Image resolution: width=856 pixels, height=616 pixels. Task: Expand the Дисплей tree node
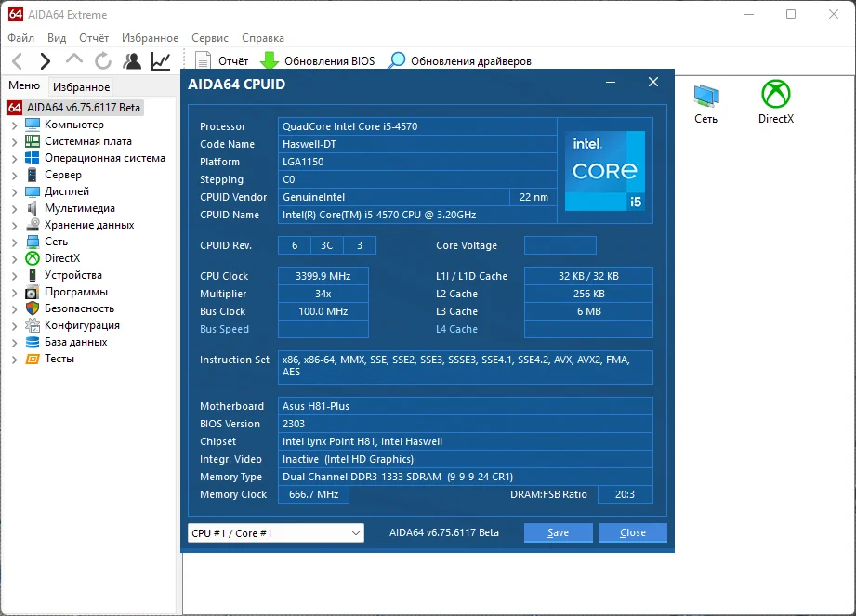point(14,192)
